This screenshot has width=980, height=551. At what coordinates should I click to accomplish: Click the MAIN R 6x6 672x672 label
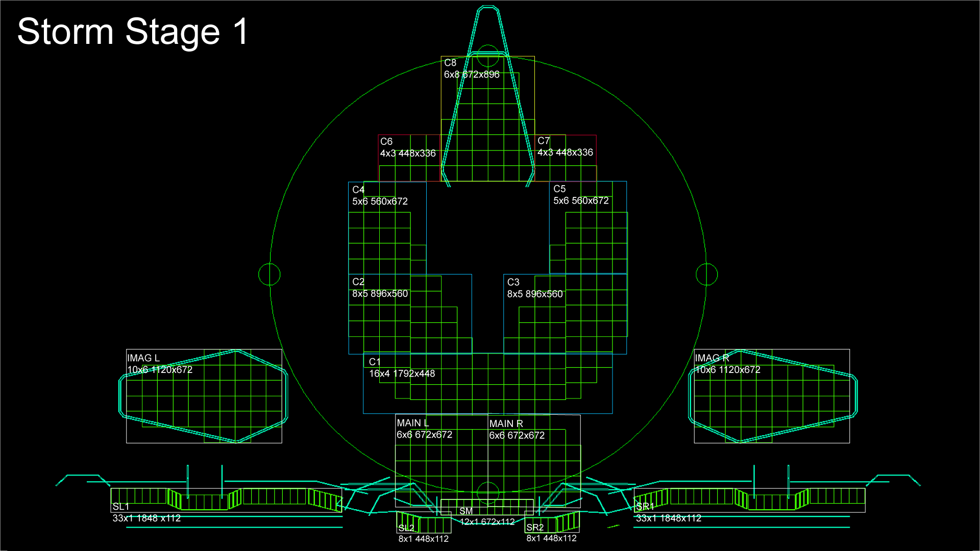(x=517, y=430)
